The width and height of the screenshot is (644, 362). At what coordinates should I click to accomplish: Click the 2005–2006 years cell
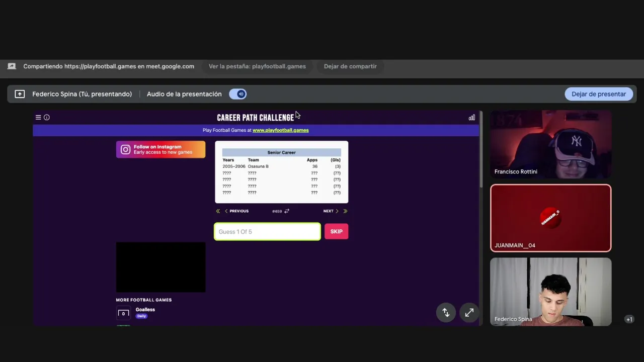[234, 166]
